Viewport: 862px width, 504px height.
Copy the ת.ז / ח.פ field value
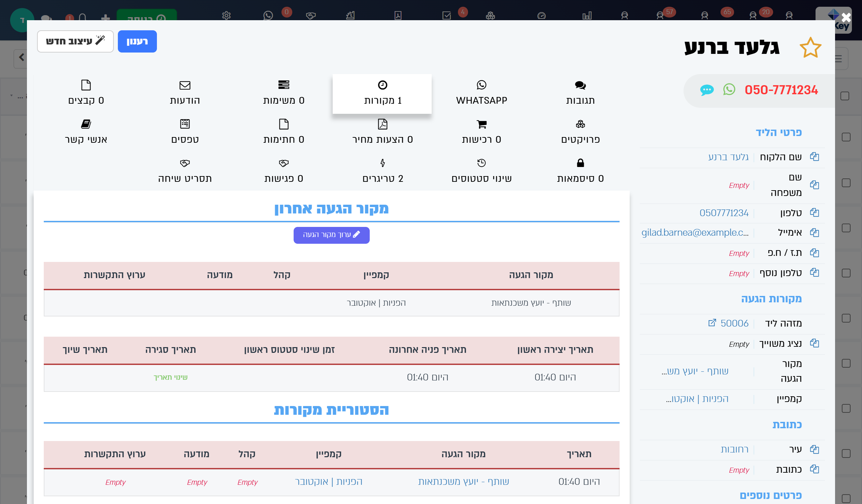tap(814, 253)
